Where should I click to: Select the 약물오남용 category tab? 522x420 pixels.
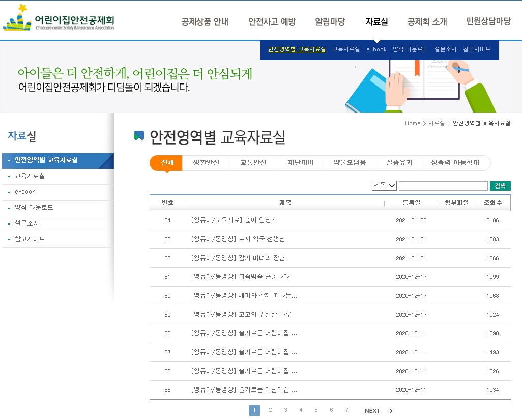coord(350,163)
